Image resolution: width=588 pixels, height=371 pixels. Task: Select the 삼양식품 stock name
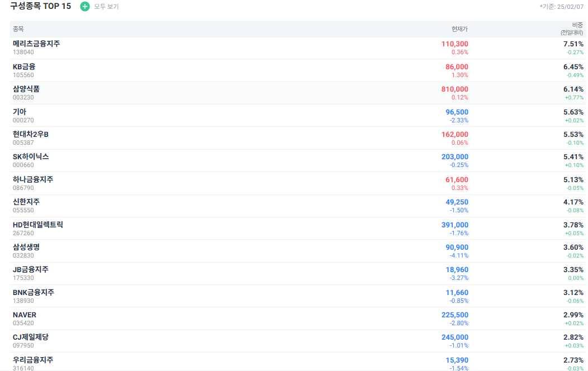26,89
